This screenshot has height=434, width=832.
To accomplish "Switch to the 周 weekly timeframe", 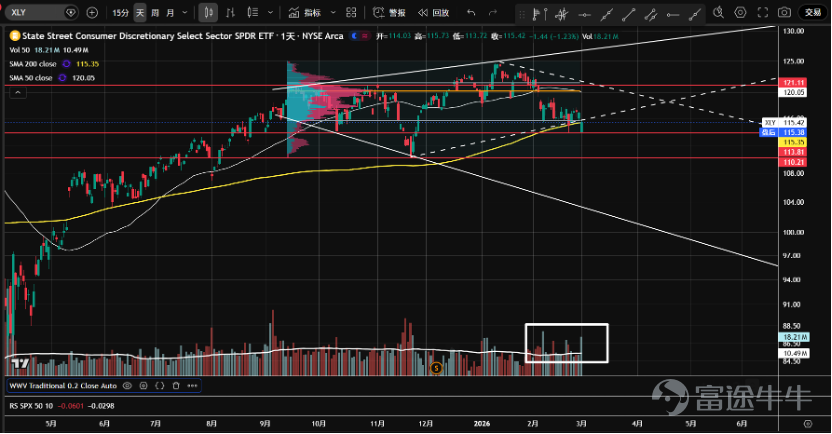I will 155,12.
